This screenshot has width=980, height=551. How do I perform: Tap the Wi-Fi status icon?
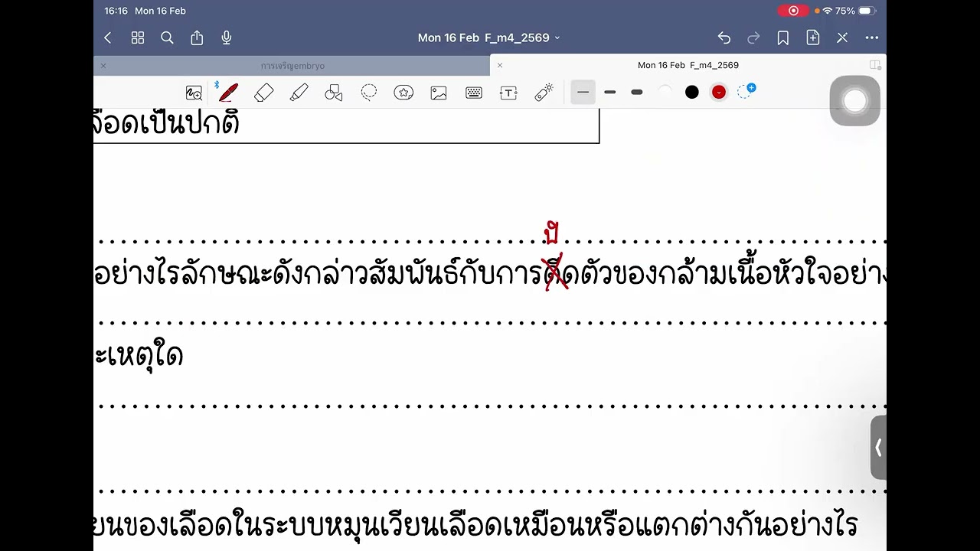click(x=827, y=11)
